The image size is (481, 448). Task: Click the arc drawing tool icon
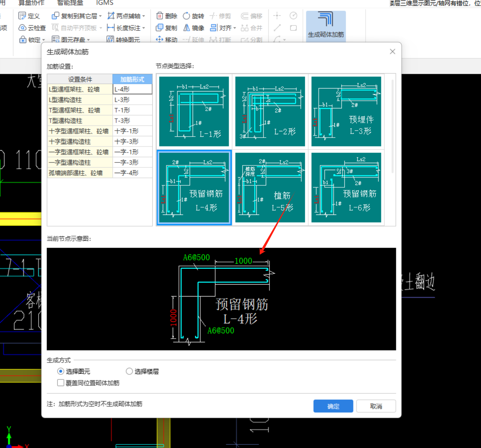[277, 39]
